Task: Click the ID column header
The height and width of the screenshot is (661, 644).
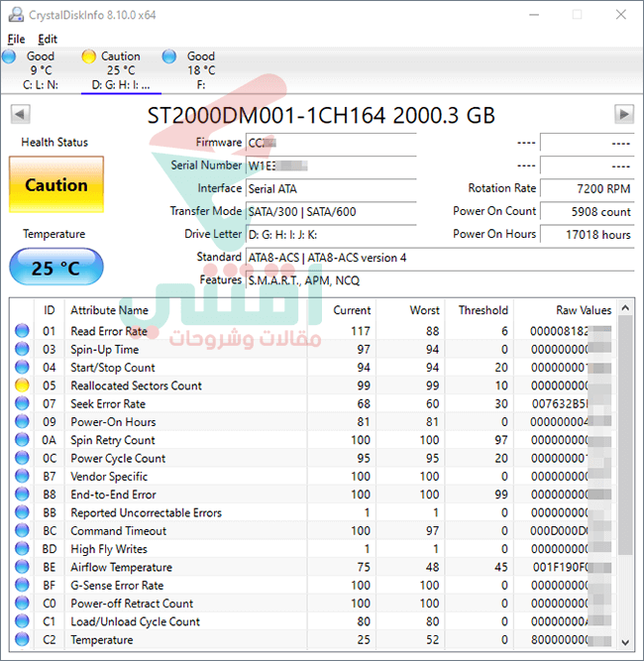Action: click(x=50, y=310)
